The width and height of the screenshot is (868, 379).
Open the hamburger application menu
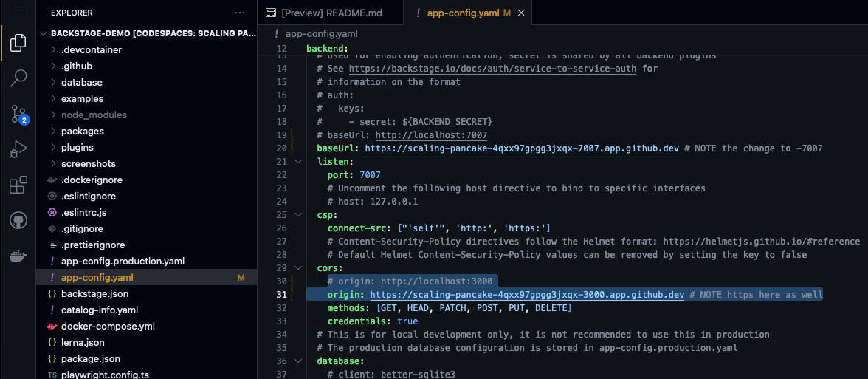[x=18, y=13]
